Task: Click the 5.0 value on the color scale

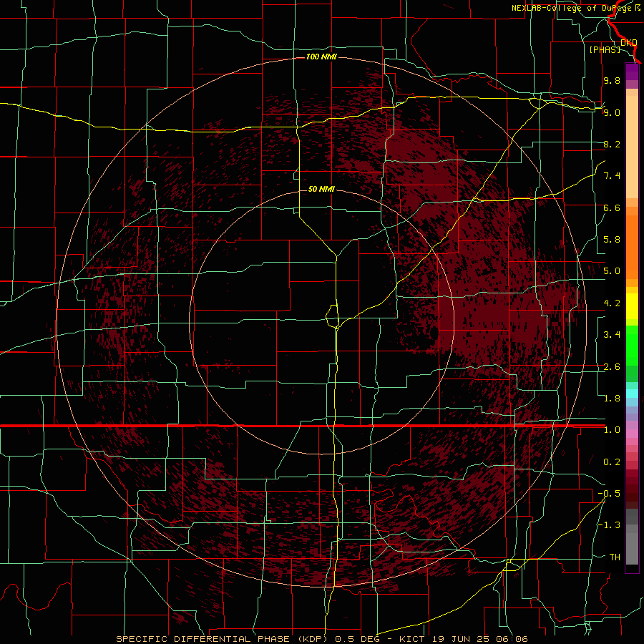Action: coord(612,271)
